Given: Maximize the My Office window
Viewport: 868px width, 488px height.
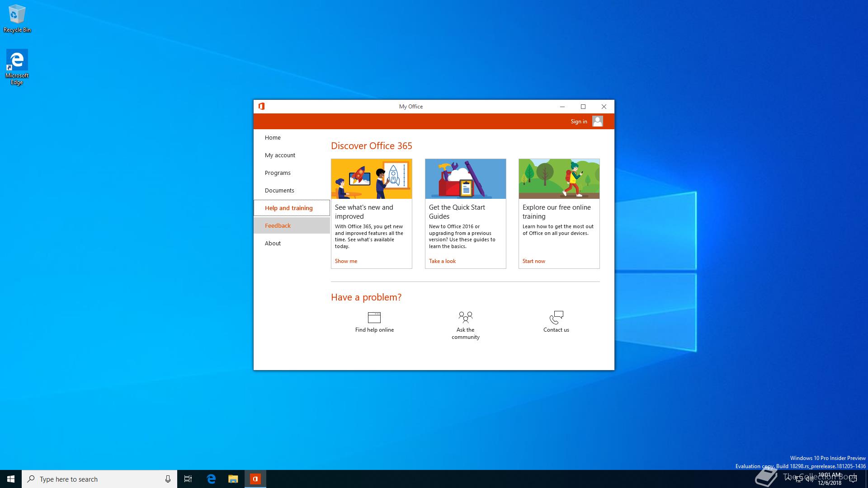Looking at the screenshot, I should point(583,107).
